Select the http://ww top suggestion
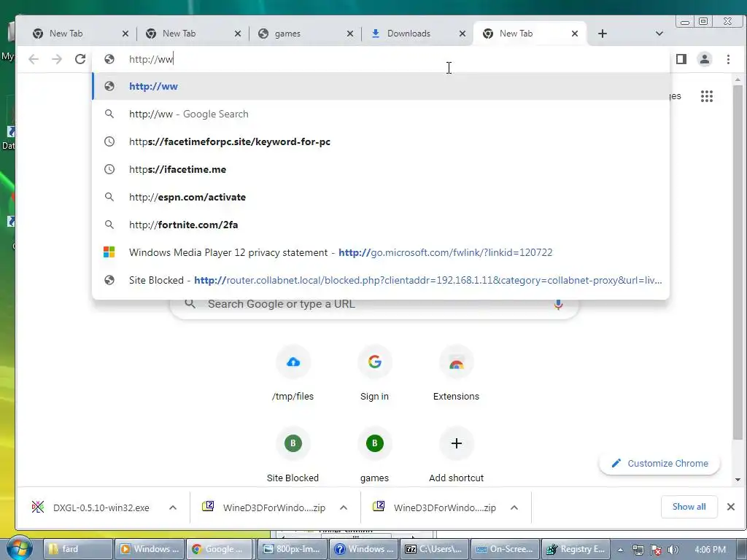747x560 pixels. [381, 86]
